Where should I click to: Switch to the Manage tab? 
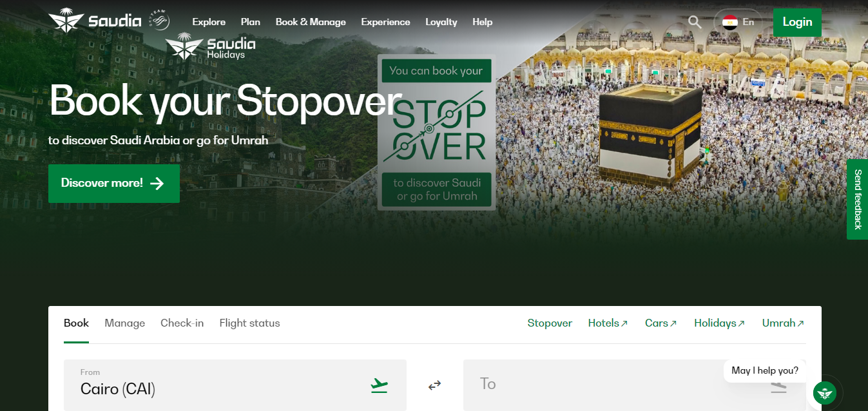(x=125, y=323)
